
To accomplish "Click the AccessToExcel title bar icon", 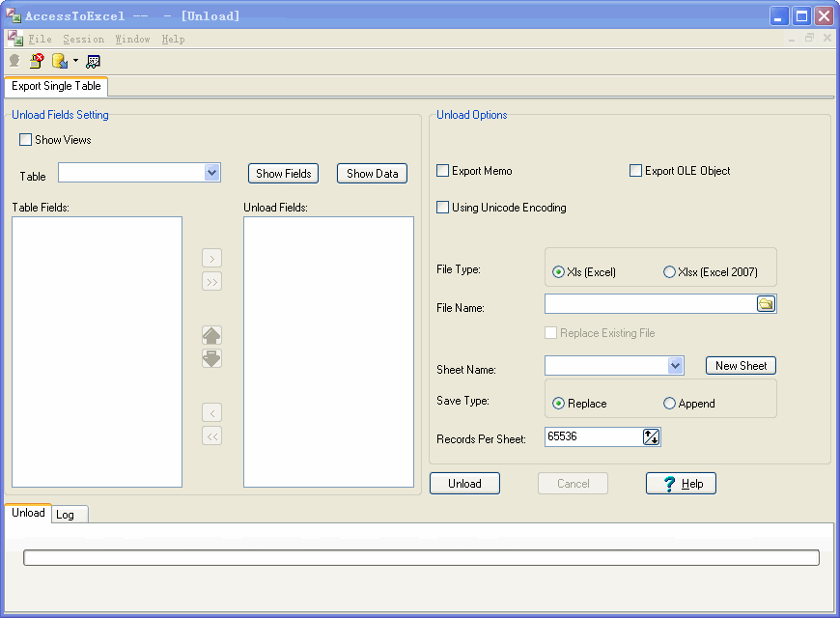I will 14,15.
